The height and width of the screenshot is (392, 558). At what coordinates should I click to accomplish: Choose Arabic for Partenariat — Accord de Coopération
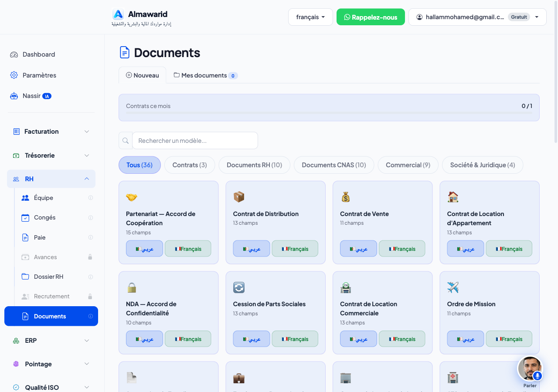click(144, 249)
